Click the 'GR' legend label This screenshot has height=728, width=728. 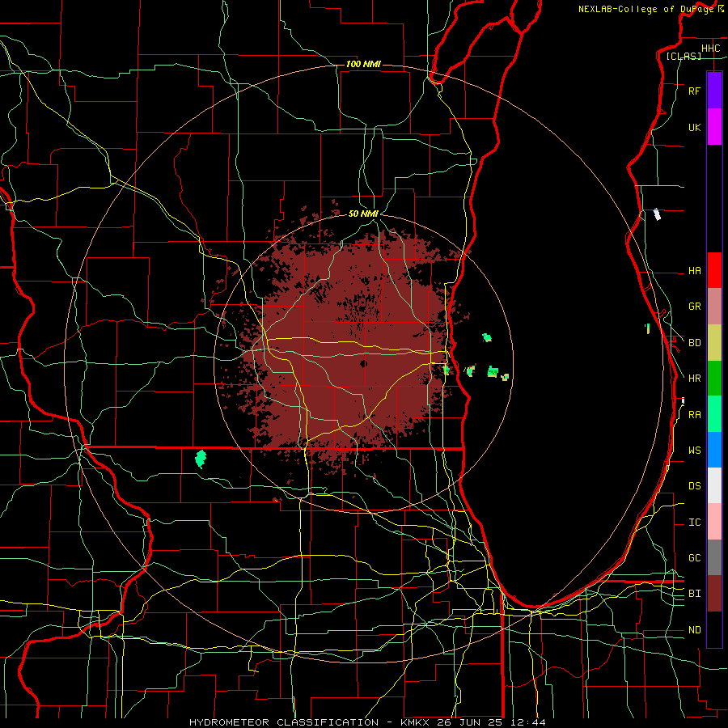click(694, 307)
